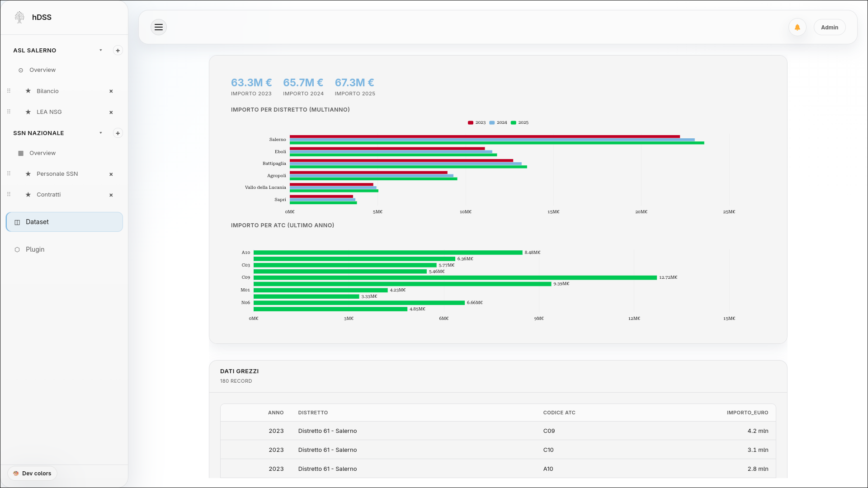The width and height of the screenshot is (868, 488).
Task: Remove Contratti from the sidebar
Action: [x=111, y=195]
